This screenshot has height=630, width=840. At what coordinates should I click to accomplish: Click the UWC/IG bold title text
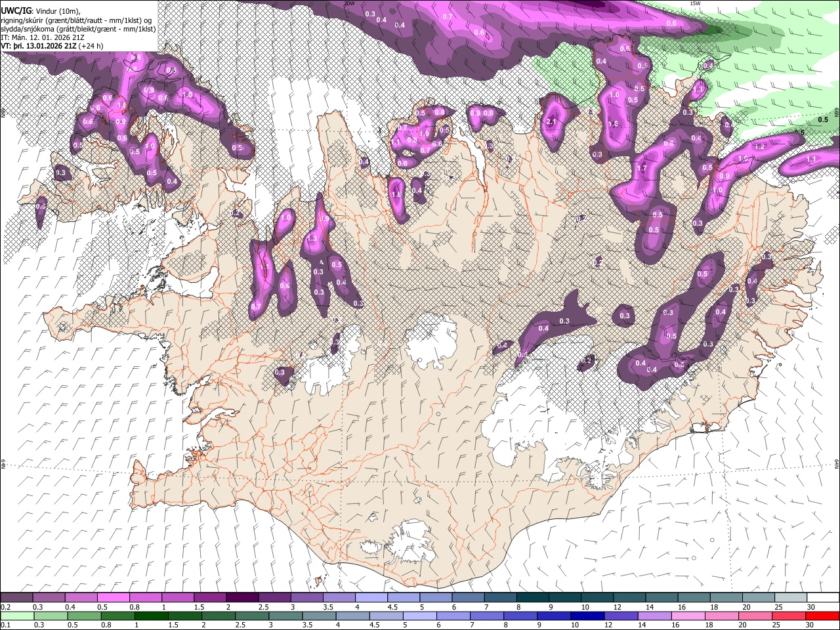pos(15,10)
